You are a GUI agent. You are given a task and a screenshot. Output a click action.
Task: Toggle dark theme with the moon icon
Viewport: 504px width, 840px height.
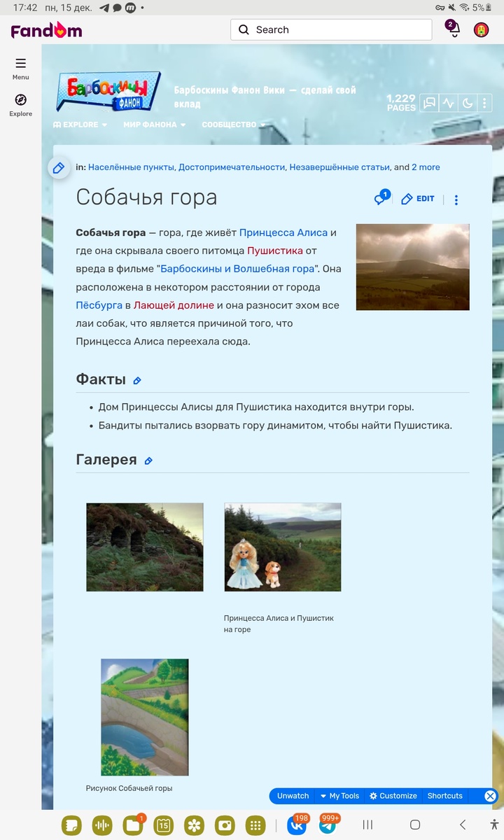pyautogui.click(x=467, y=104)
